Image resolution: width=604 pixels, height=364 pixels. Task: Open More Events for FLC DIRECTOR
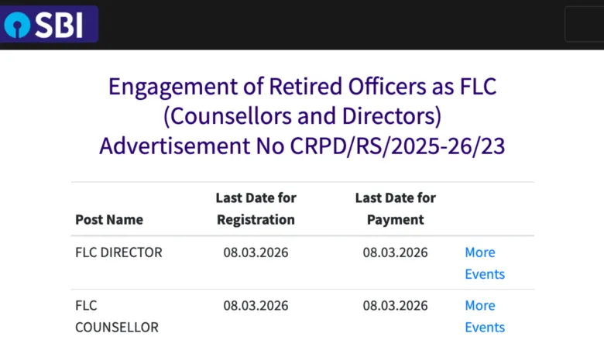pos(484,263)
